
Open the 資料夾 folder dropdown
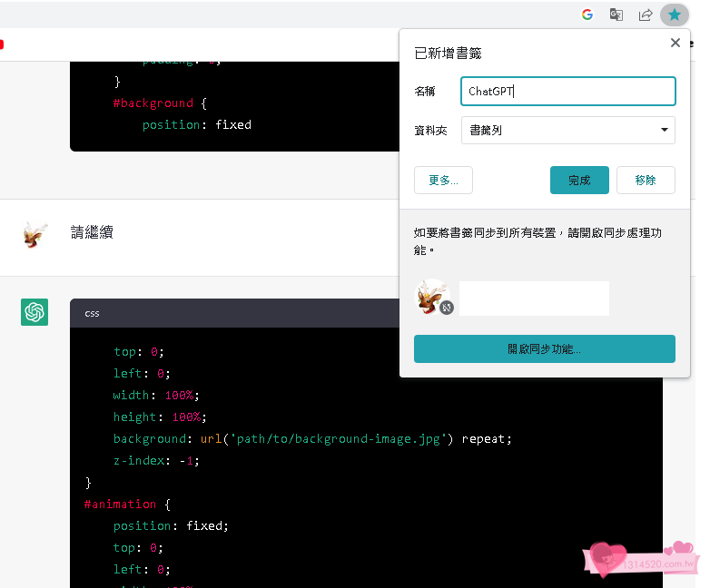pos(567,130)
